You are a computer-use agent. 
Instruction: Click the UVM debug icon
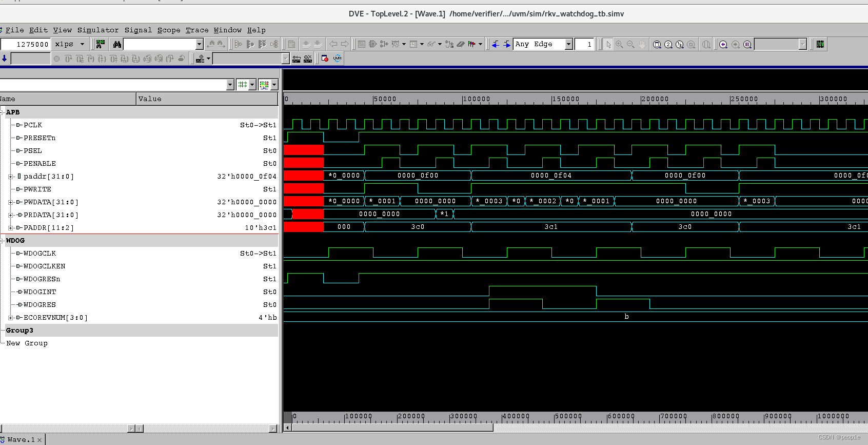tap(337, 59)
